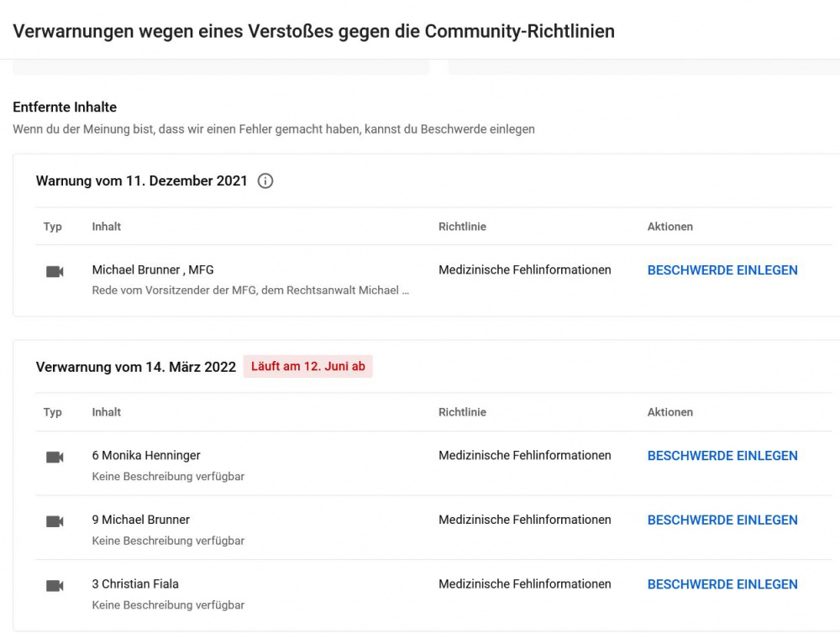Viewport: 840px width, 633px height.
Task: Open the video titled 3 Christian Fiala
Action: [135, 584]
